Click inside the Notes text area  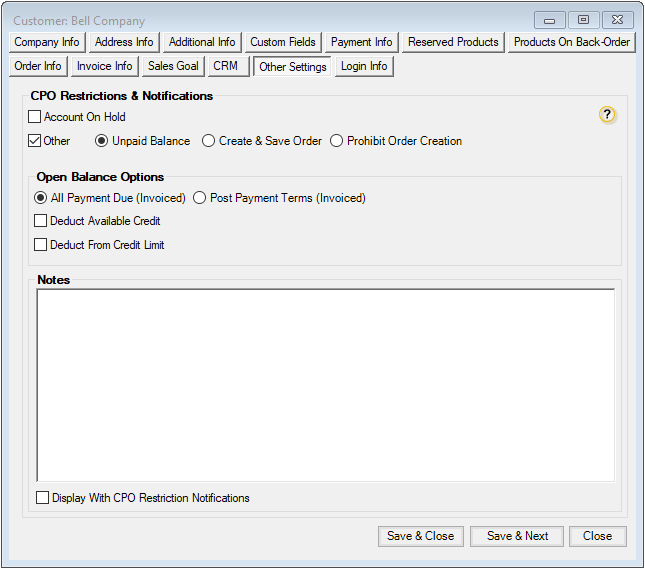pyautogui.click(x=325, y=385)
